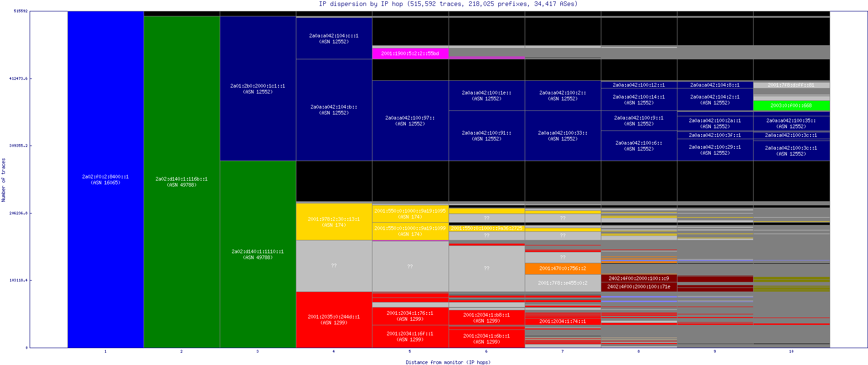Click the large gray ?? block at hop 4

334,266
